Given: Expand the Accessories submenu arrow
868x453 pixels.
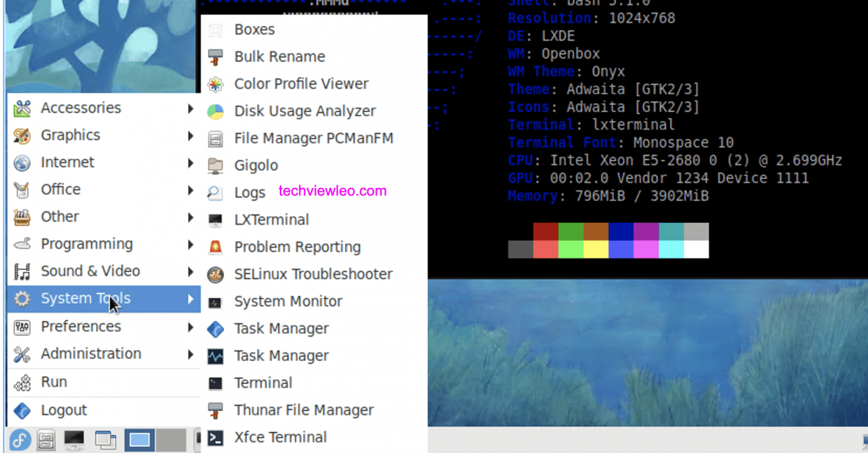Looking at the screenshot, I should [190, 108].
